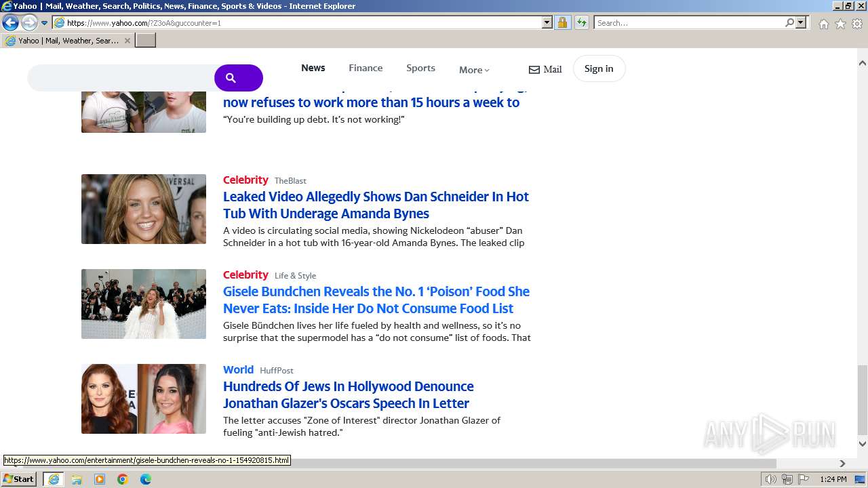Screen dimensions: 868x488
Task: Click the HuffPost source text
Action: 277,370
